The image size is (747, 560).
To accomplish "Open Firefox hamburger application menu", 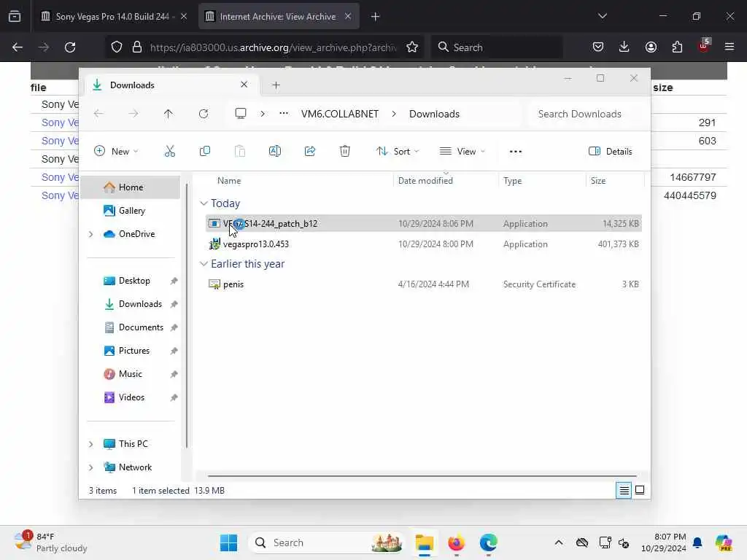I will tap(729, 47).
